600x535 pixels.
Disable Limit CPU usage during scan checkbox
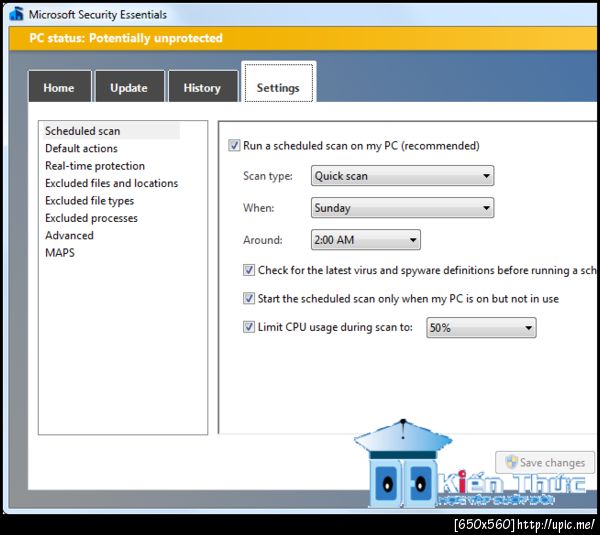249,327
